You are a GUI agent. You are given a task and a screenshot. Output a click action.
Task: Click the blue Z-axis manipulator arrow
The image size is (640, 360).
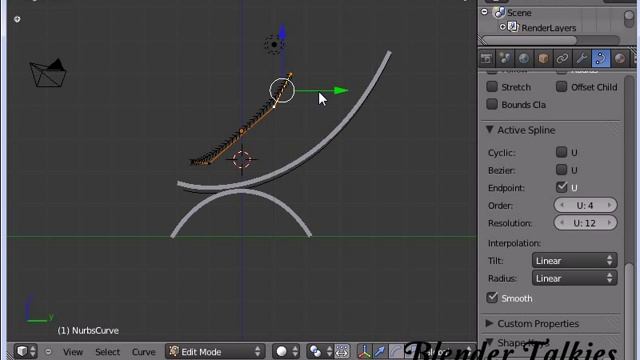point(282,32)
